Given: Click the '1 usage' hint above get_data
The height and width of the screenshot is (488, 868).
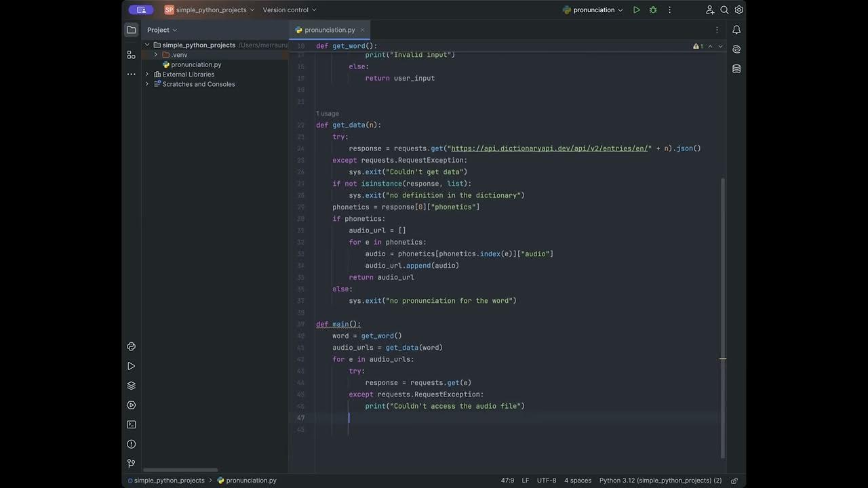Looking at the screenshot, I should coord(328,113).
